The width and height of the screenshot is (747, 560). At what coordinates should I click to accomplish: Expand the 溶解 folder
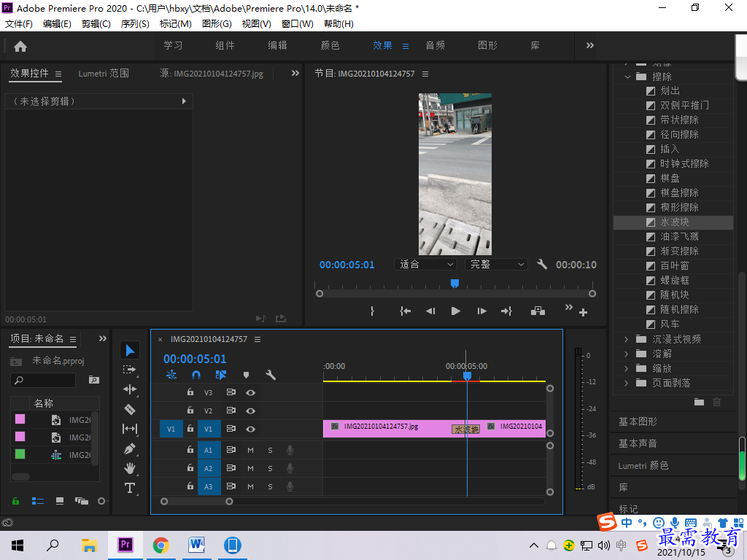point(627,354)
